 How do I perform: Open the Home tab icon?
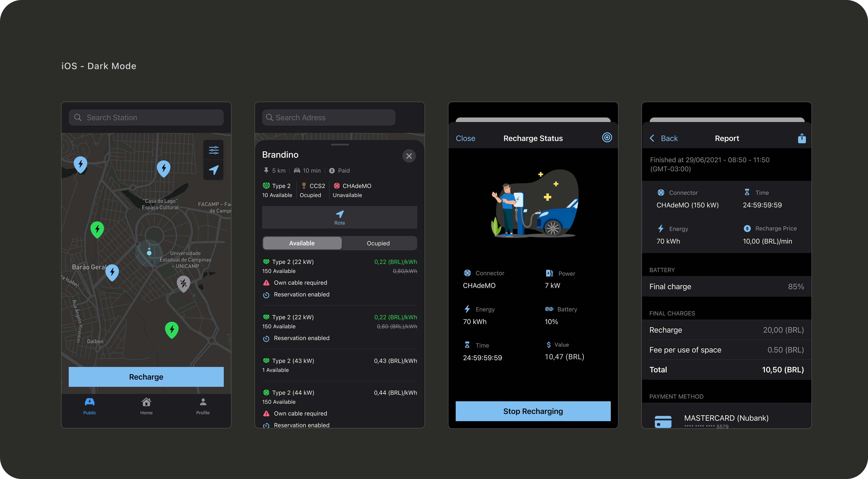tap(146, 402)
